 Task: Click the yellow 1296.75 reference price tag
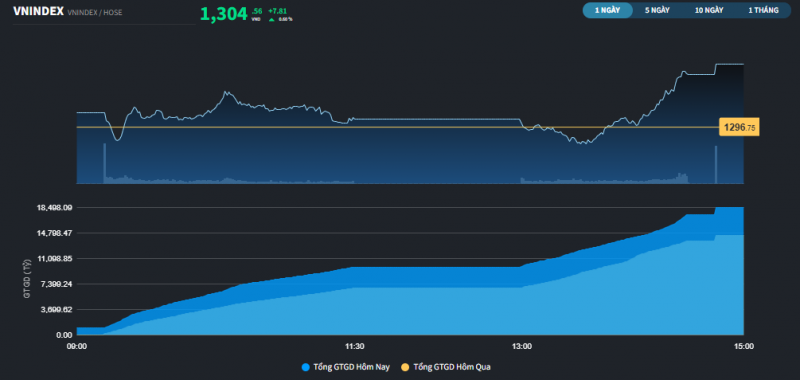tap(739, 128)
